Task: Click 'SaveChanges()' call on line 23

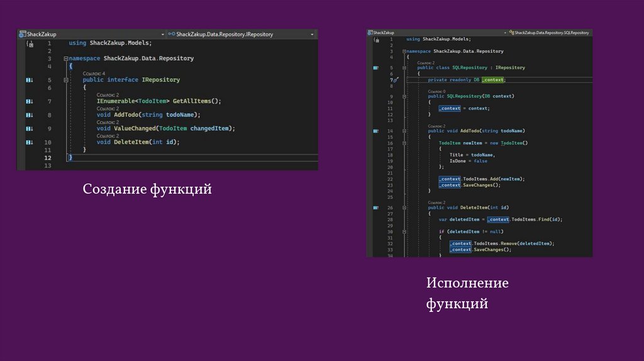Action: click(x=480, y=186)
